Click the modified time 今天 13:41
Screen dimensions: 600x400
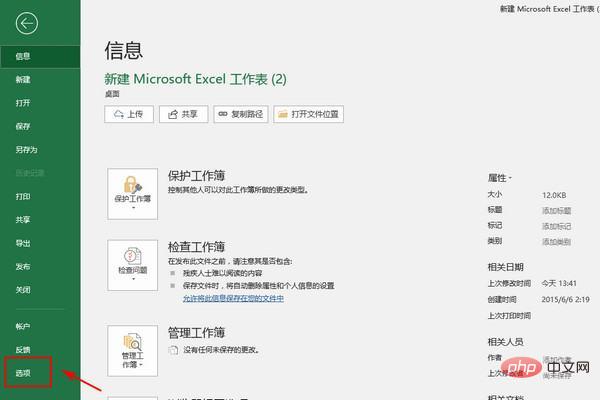[x=559, y=283]
